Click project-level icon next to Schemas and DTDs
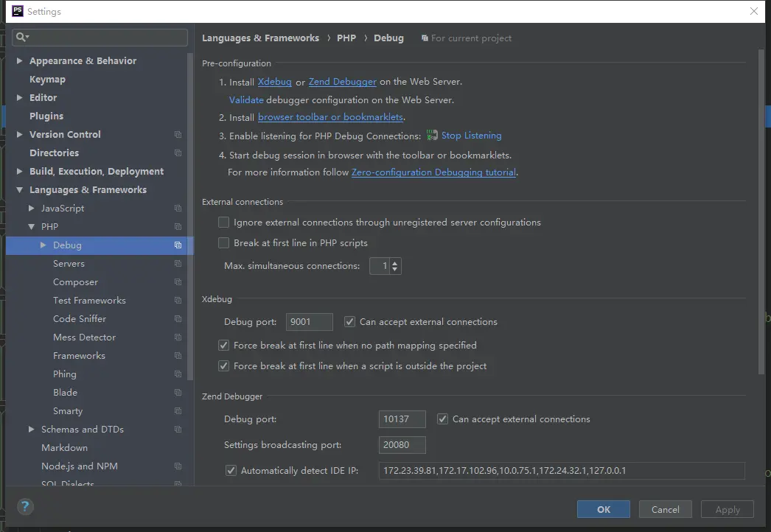Image resolution: width=771 pixels, height=532 pixels. pos(178,430)
